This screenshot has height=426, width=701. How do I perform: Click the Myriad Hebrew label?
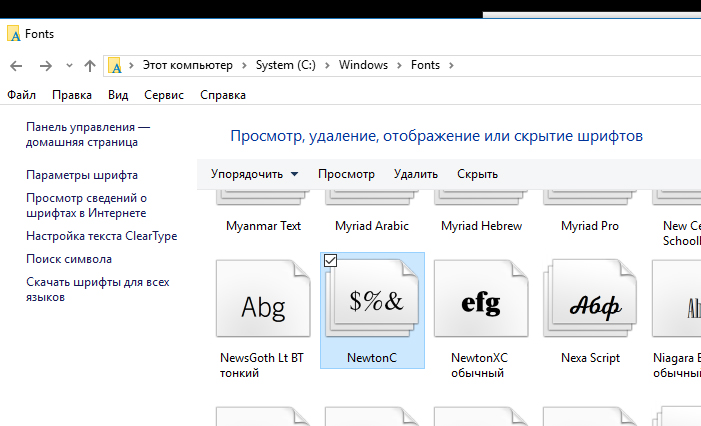coord(481,226)
